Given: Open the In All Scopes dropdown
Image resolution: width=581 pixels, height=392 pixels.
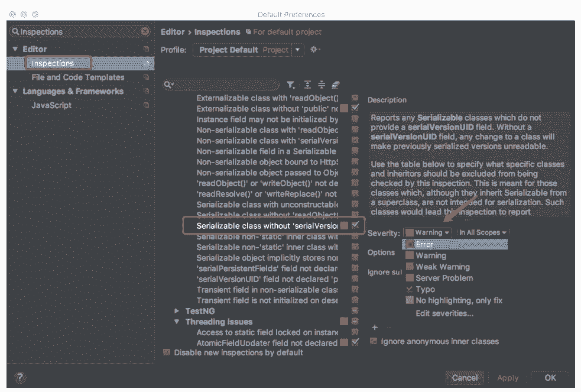Looking at the screenshot, I should click(482, 233).
